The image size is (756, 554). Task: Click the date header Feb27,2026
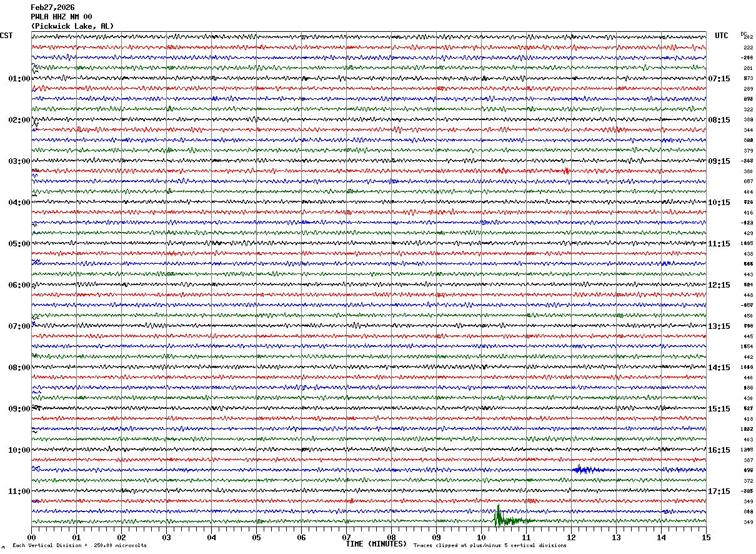coord(52,8)
